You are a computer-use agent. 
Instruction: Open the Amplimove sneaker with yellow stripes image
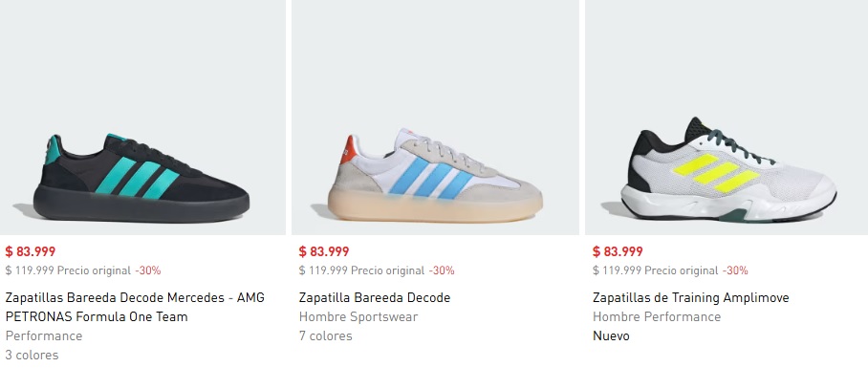pos(727,118)
